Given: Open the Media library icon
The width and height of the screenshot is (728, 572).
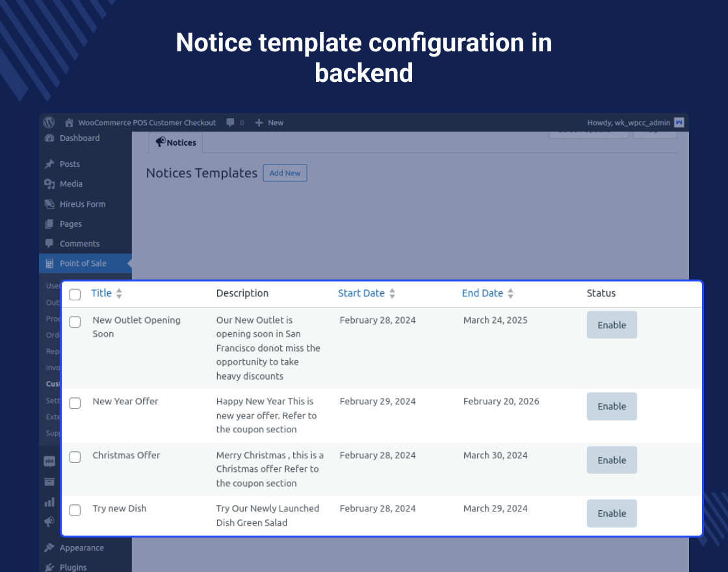Looking at the screenshot, I should coord(49,183).
